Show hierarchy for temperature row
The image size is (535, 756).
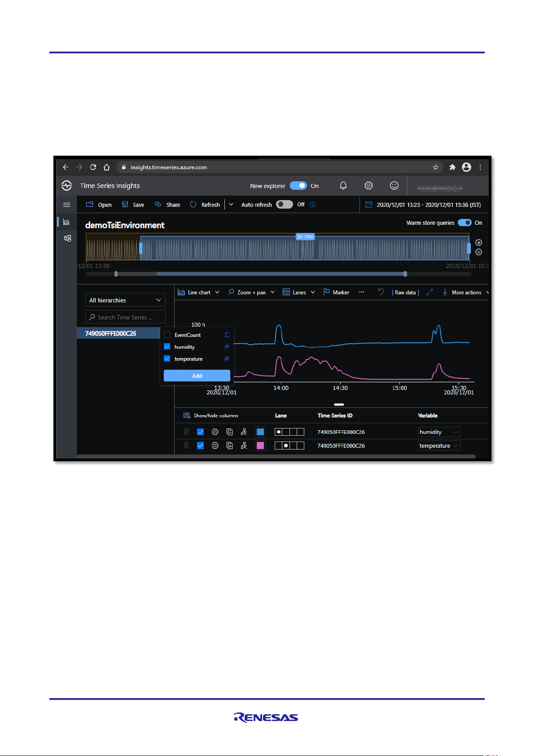coord(244,446)
